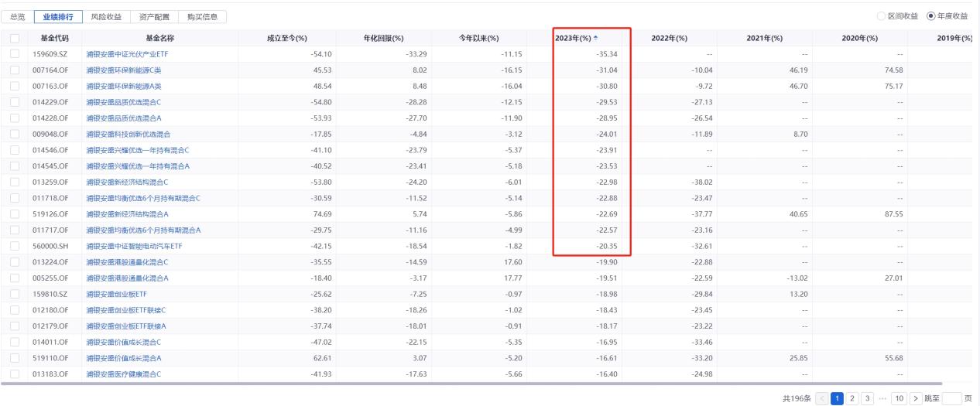
Task: Open the 总览 tab
Action: tap(18, 16)
